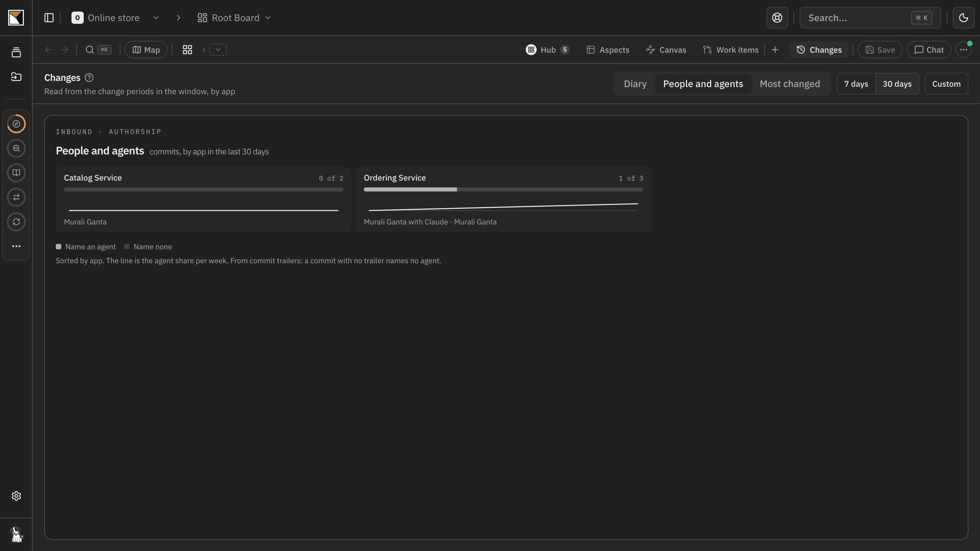Open the stacked layers sidebar icon

(16, 52)
